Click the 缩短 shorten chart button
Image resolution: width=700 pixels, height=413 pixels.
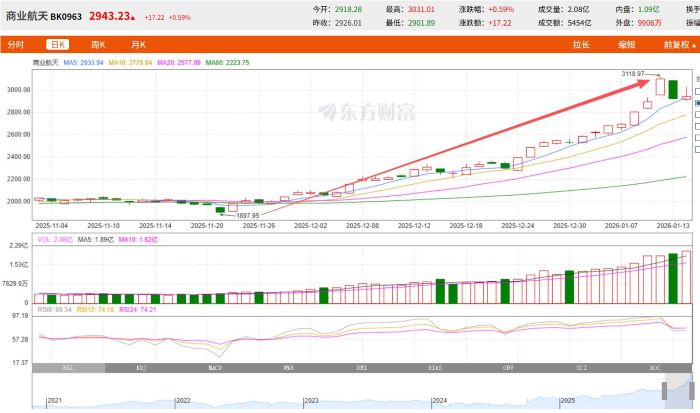pyautogui.click(x=626, y=45)
